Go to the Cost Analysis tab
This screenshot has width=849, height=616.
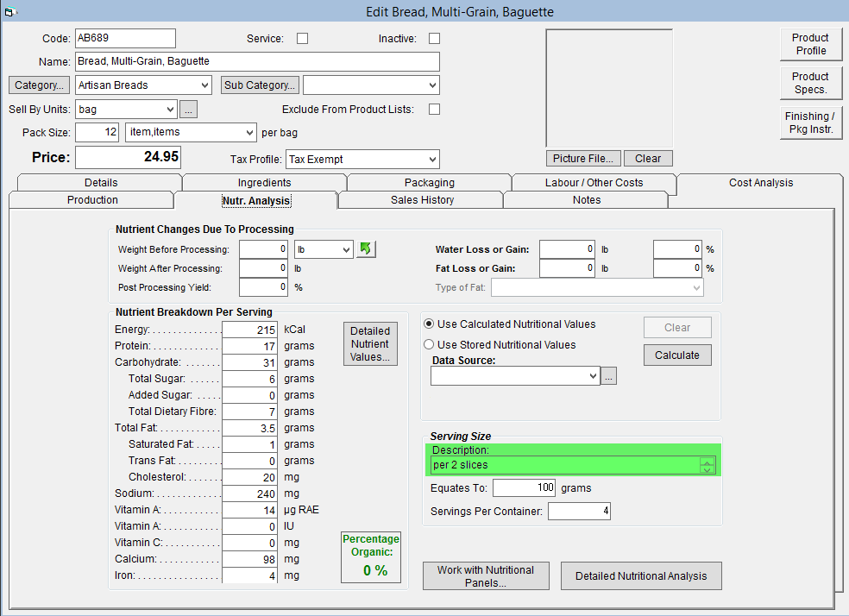point(761,182)
